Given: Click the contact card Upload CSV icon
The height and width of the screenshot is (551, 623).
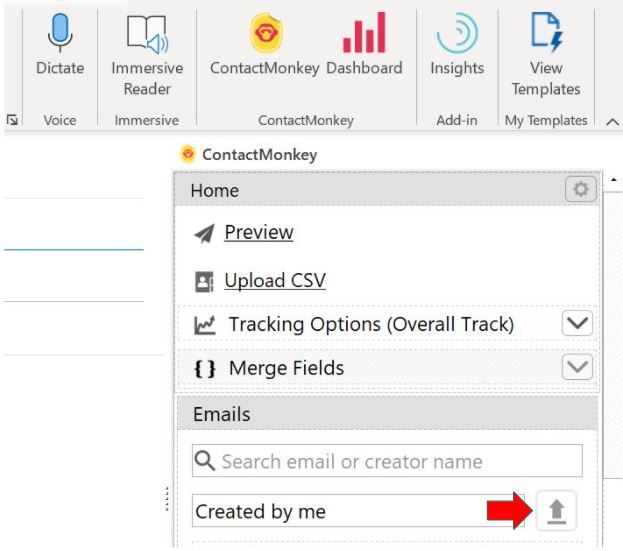Looking at the screenshot, I should click(204, 282).
